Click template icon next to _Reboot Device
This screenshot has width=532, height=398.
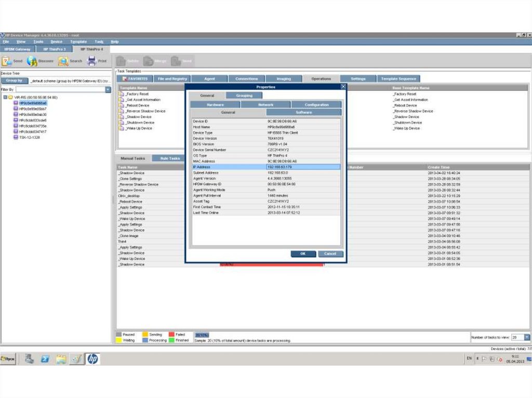[122, 105]
